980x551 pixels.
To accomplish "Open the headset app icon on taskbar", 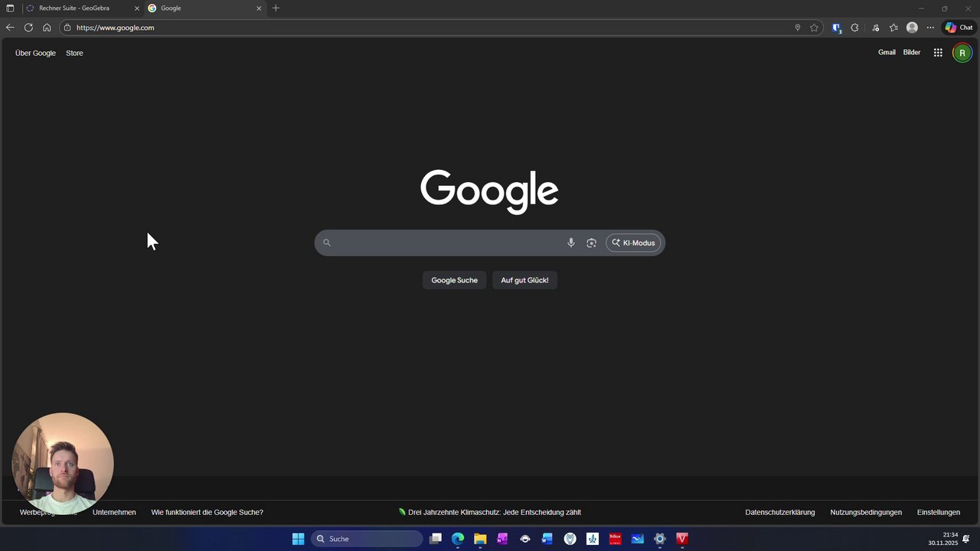I will click(x=525, y=539).
